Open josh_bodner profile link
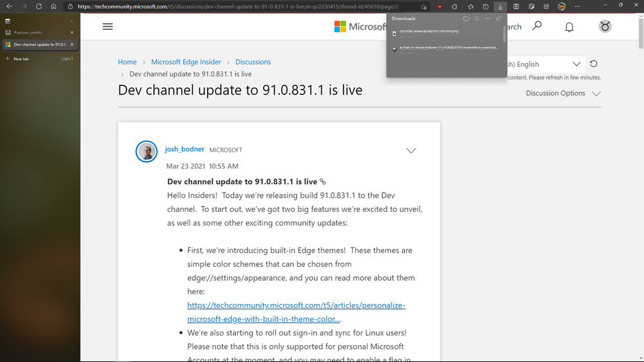This screenshot has height=362, width=644. point(184,149)
